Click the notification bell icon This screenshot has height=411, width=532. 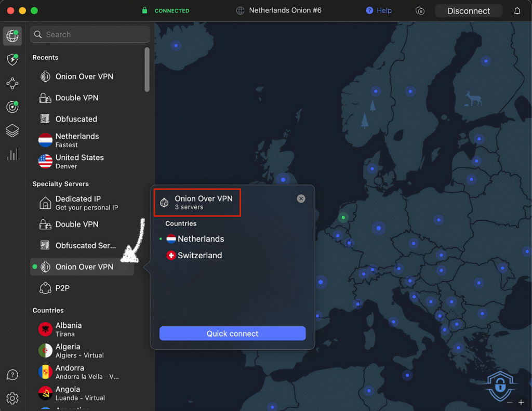[x=517, y=11]
